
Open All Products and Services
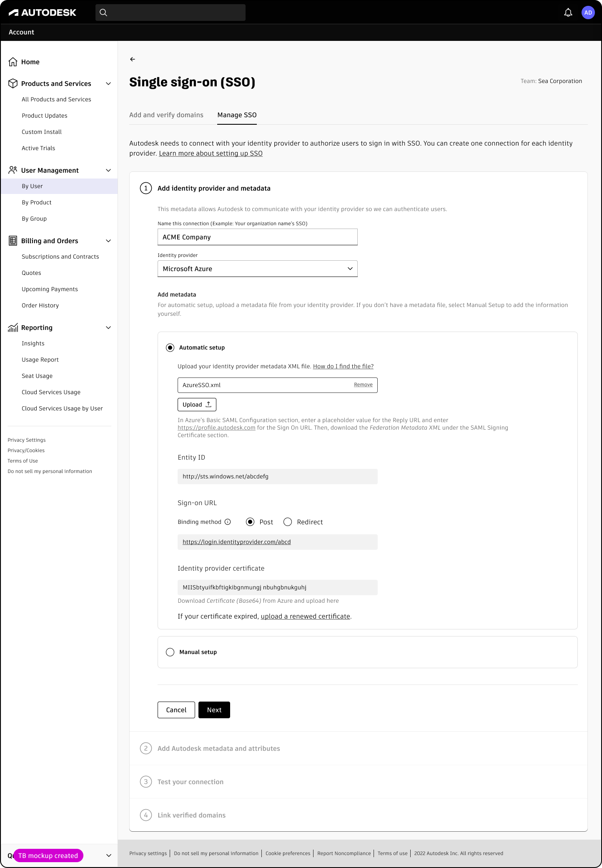pyautogui.click(x=56, y=99)
